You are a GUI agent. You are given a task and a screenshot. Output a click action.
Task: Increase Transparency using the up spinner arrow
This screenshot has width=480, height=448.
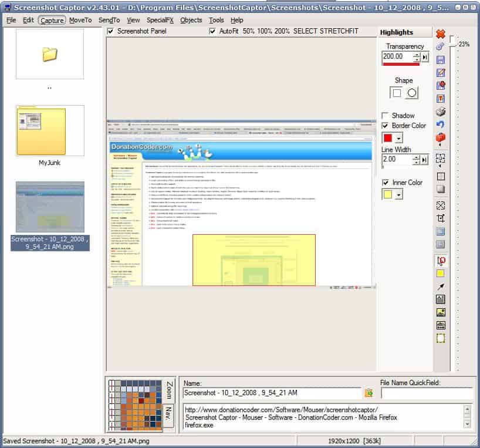pos(417,55)
